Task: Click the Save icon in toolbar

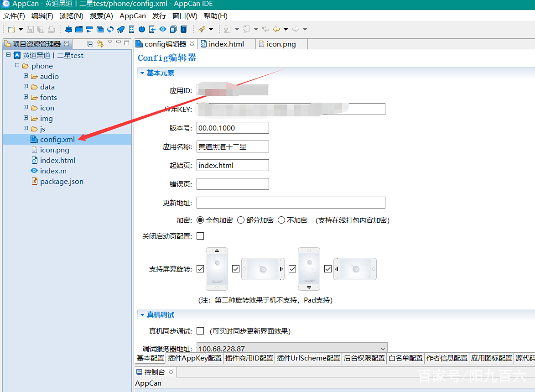Action: [x=31, y=29]
